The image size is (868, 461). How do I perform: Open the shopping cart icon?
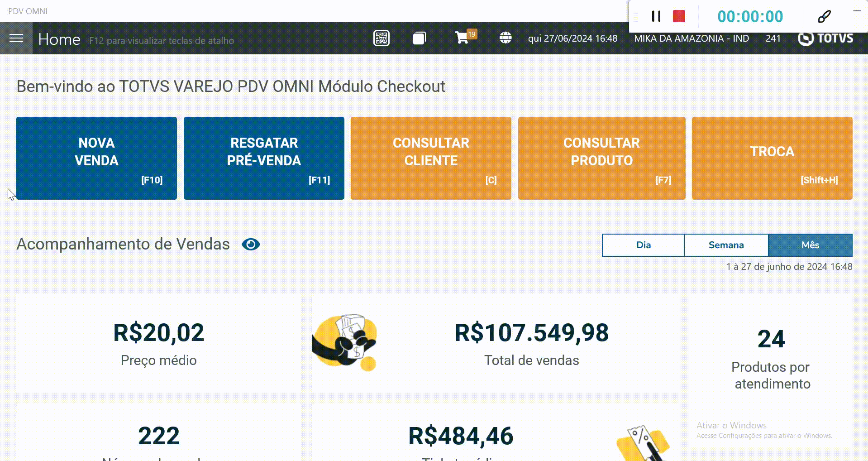click(x=462, y=38)
